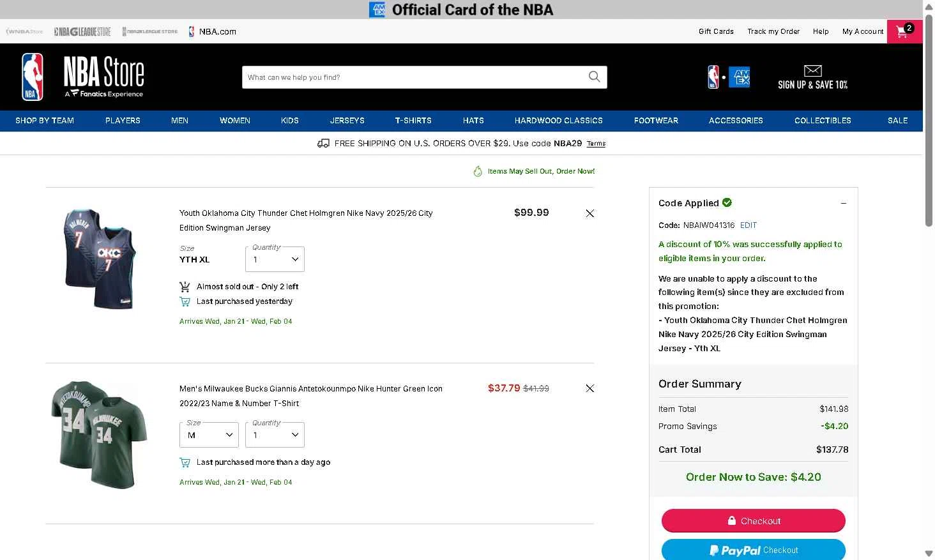Screen dimensions: 935x560
Task: Click jersey price $99.99
Action: tap(531, 213)
